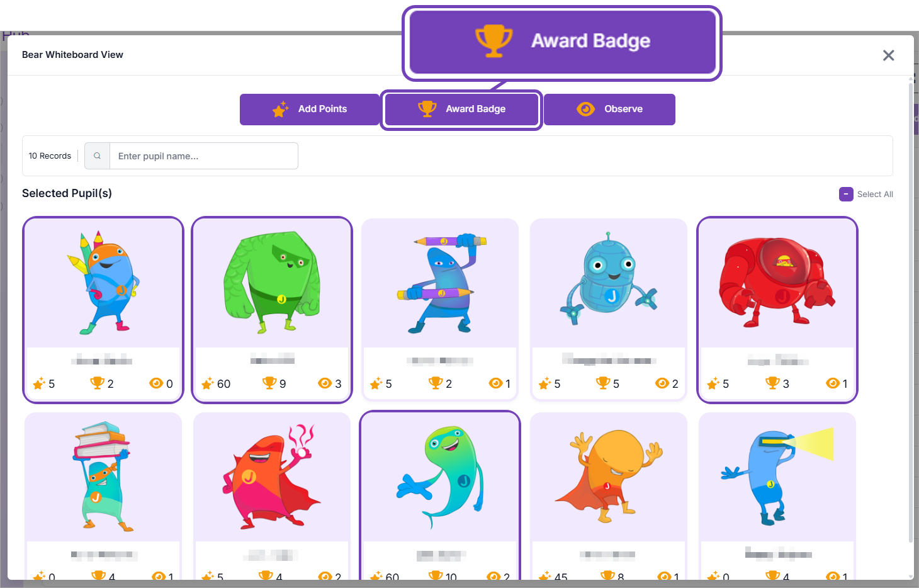The width and height of the screenshot is (919, 588).
Task: Click the Award Badge button
Action: pos(461,110)
